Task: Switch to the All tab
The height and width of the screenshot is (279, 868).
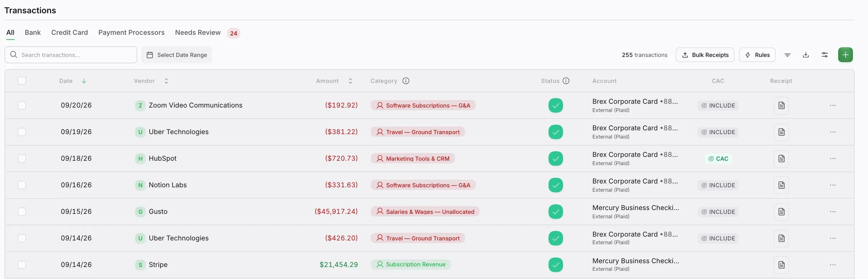Action: point(10,33)
